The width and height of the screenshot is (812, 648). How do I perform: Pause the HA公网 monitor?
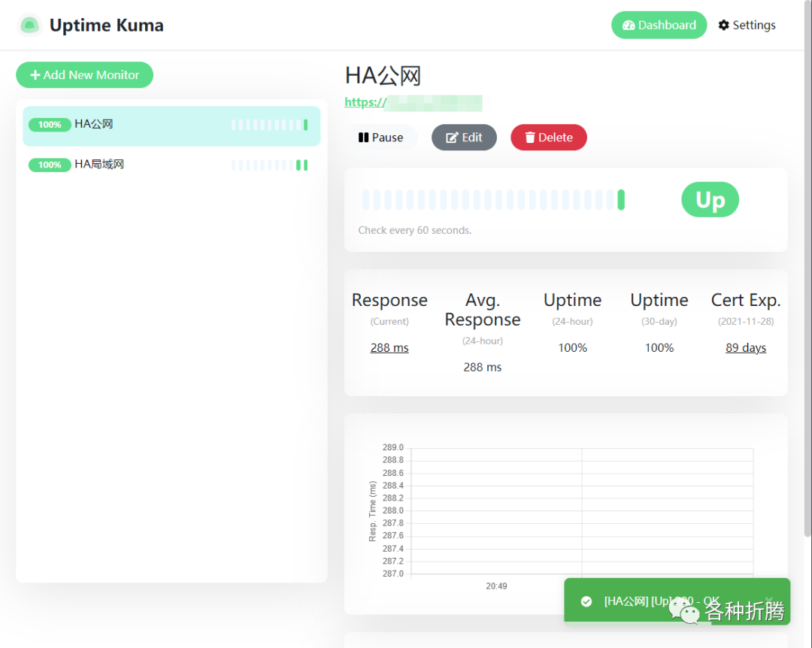tap(380, 138)
